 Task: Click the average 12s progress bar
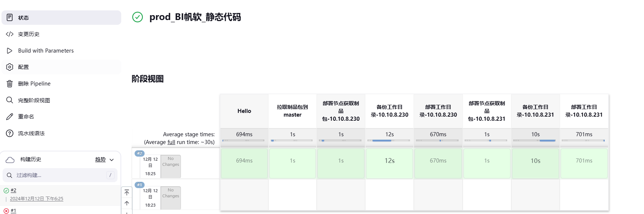pyautogui.click(x=389, y=140)
